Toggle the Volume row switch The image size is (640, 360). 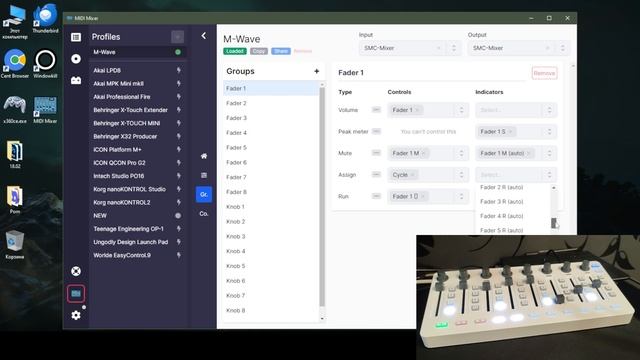(376, 110)
